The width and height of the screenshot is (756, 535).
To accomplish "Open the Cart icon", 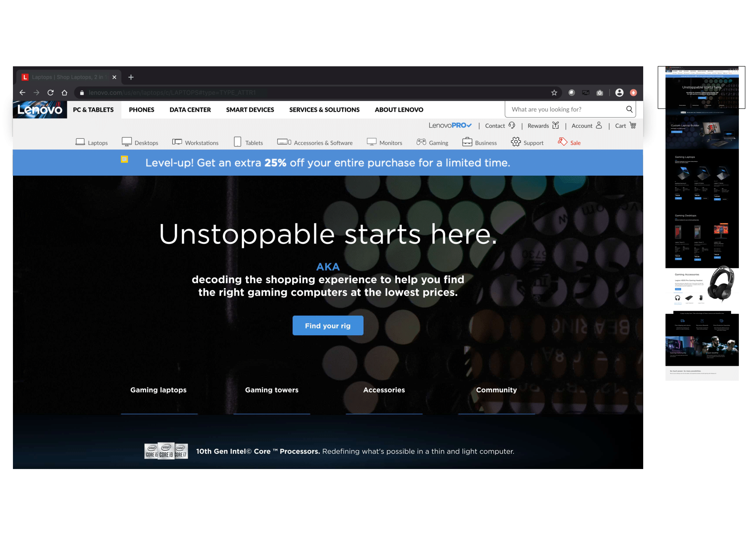I will (x=633, y=126).
